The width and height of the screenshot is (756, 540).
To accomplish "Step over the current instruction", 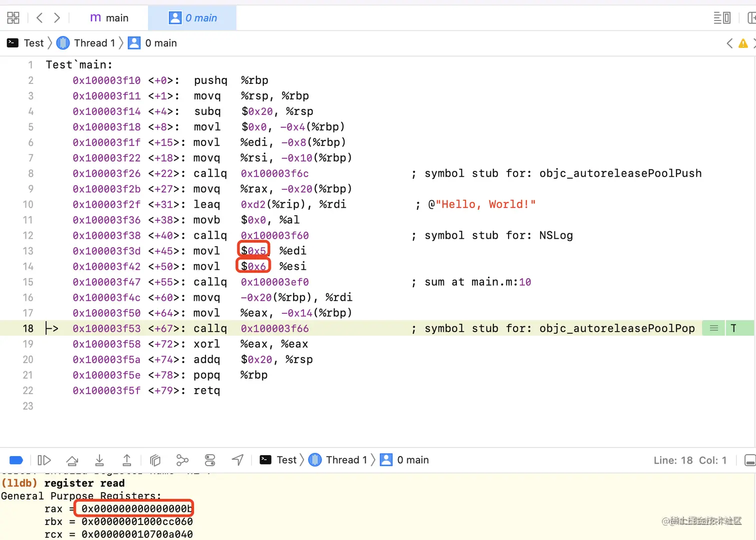I will pos(72,460).
